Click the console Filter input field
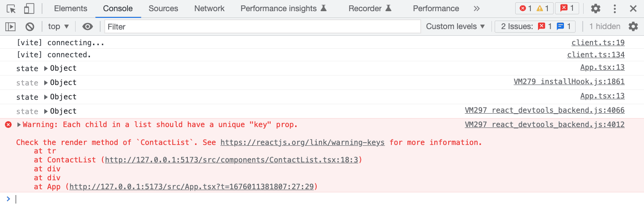Screen dimensions: 644x221 click(x=263, y=26)
